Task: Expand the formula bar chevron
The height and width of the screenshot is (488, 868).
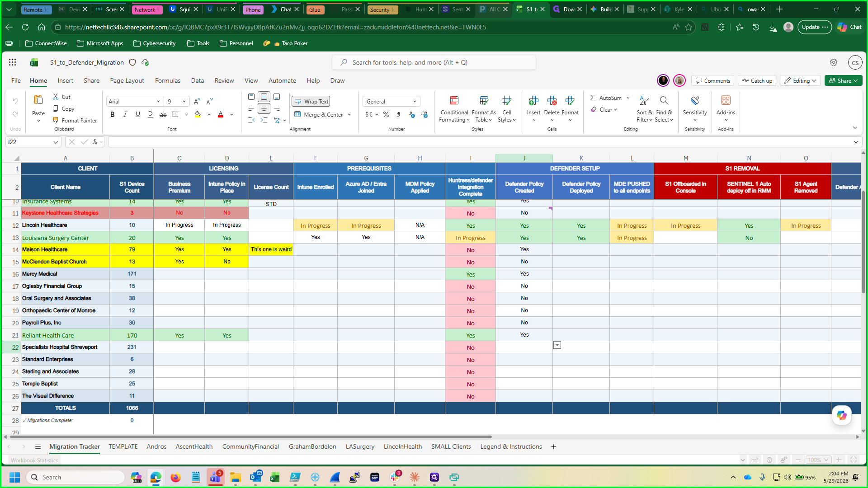Action: coord(856,142)
